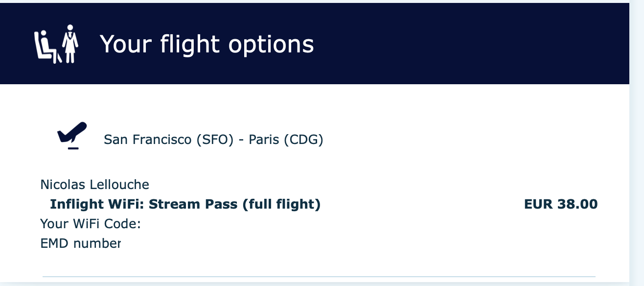The height and width of the screenshot is (286, 644).
Task: Click the 'EMD number' label
Action: 80,243
